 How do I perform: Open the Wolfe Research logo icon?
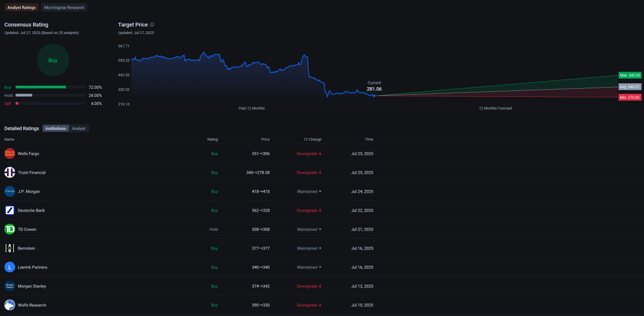(x=9, y=305)
